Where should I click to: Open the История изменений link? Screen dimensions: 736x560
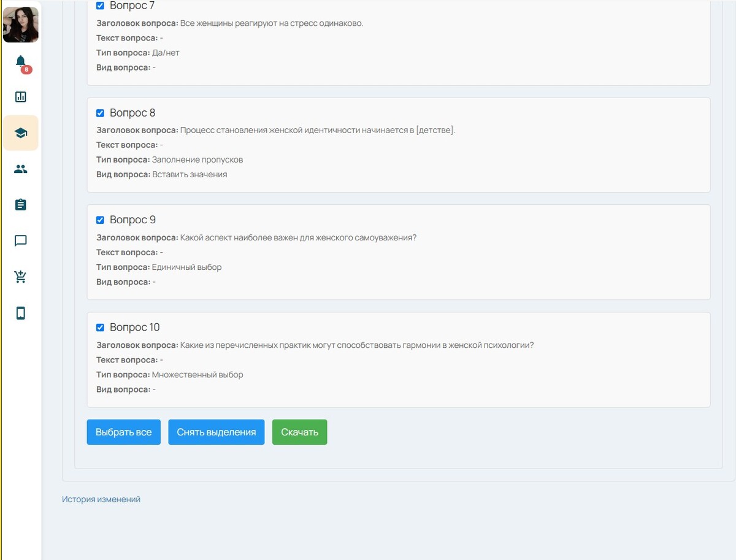click(101, 499)
